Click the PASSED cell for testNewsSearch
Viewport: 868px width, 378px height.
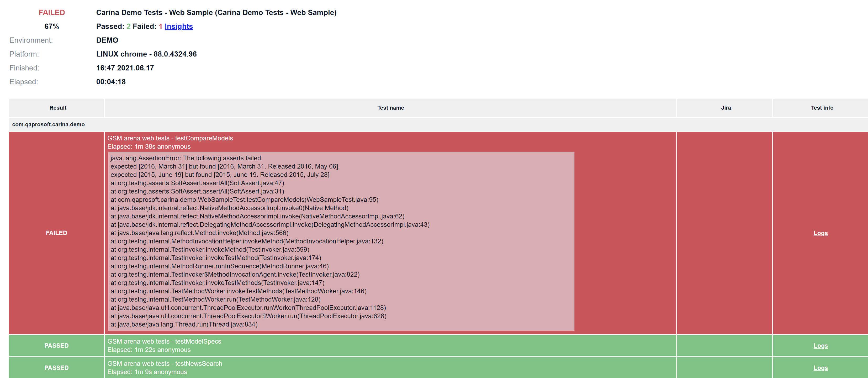click(x=56, y=368)
